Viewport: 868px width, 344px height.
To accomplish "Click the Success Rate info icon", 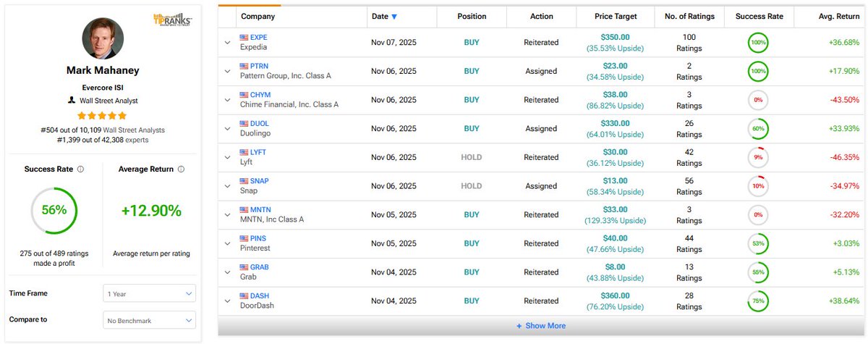I will pyautogui.click(x=80, y=169).
